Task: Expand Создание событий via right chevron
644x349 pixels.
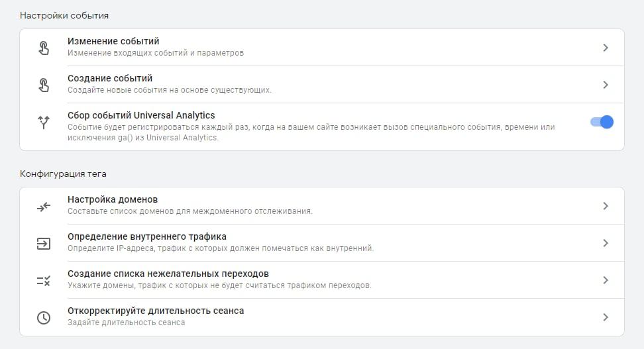Action: 606,85
